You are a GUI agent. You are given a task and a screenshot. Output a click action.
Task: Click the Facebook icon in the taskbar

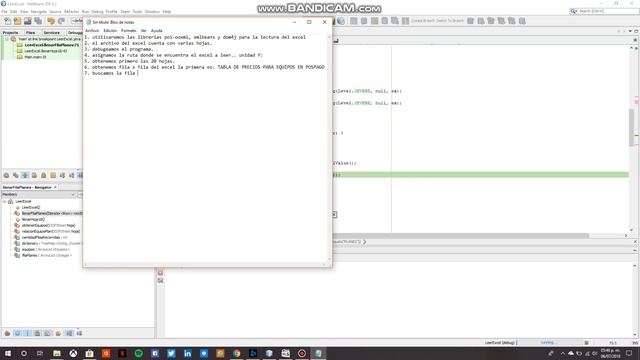tap(155, 353)
